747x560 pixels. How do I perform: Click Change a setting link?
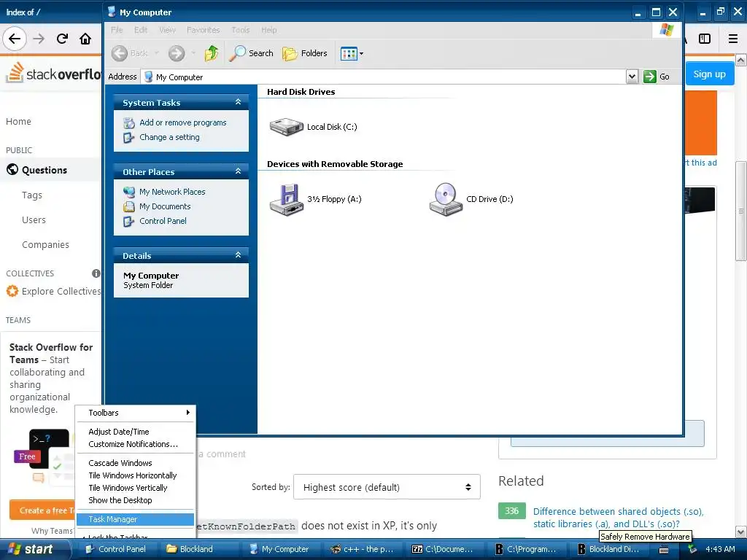tap(169, 137)
